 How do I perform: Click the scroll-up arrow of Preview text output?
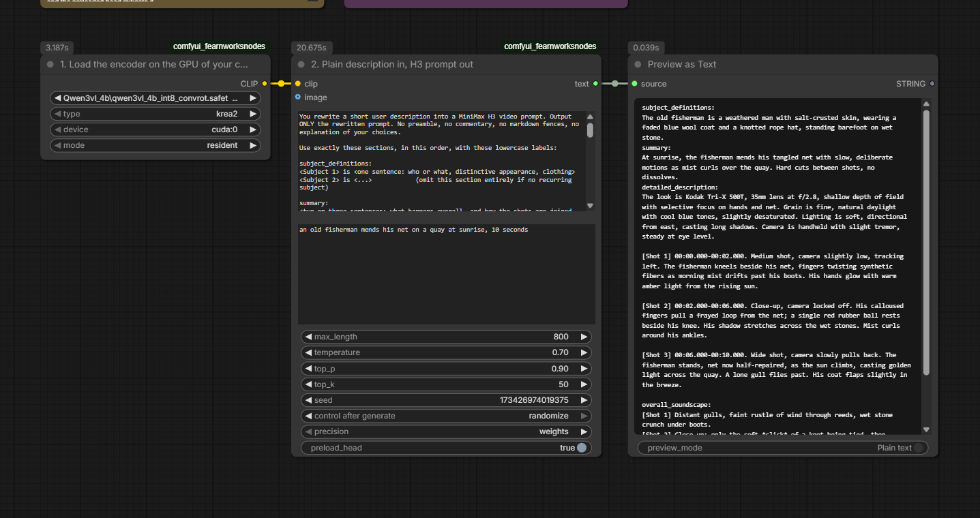point(926,104)
